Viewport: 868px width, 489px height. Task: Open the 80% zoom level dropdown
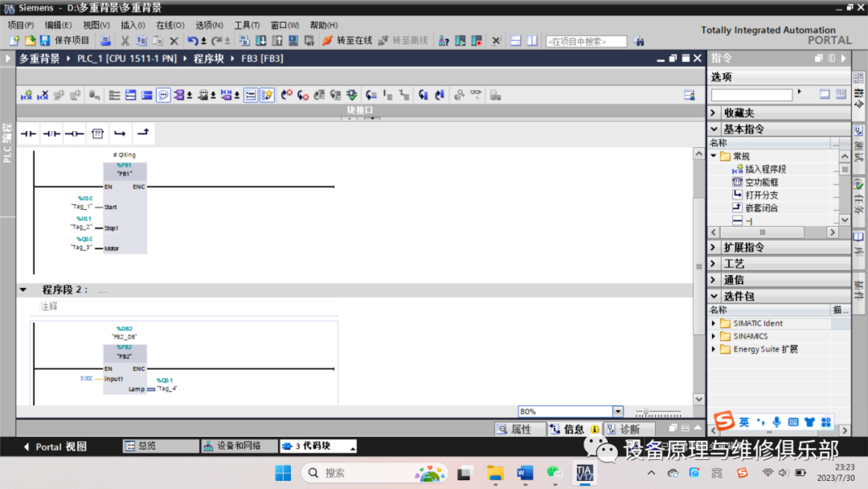(x=618, y=412)
